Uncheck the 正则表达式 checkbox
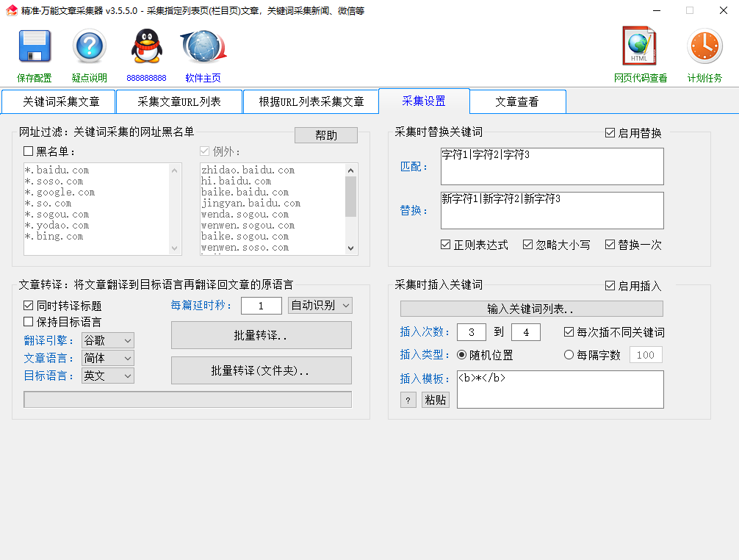 [446, 245]
